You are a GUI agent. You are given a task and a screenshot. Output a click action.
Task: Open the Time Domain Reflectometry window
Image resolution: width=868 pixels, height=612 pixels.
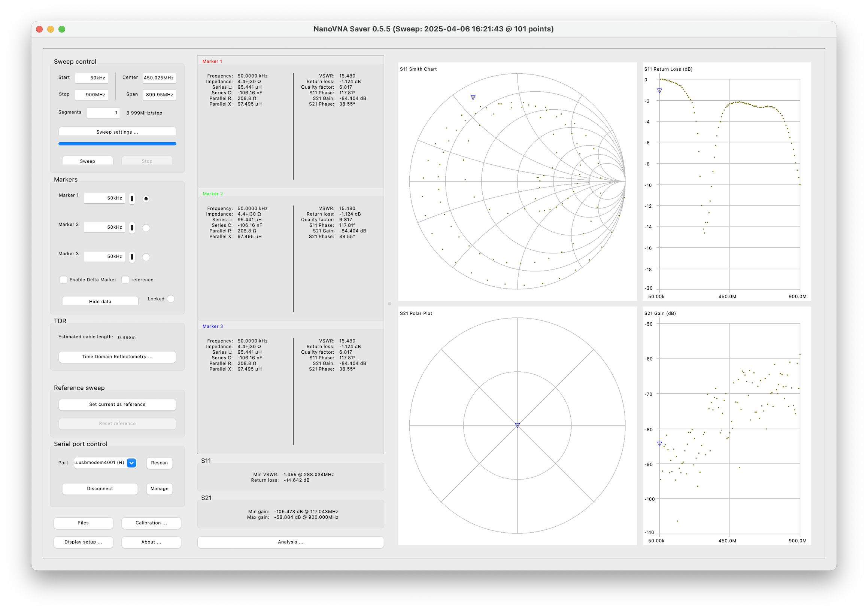117,356
